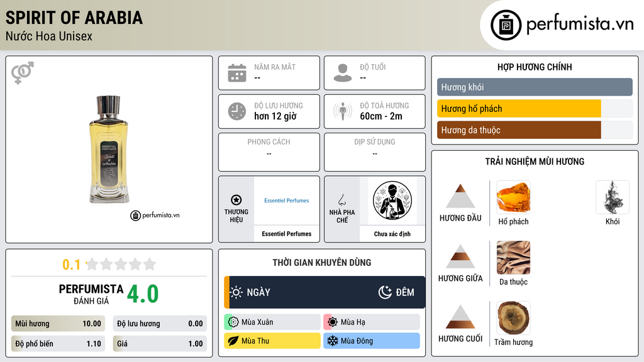Click the Essentiel Perfumes brand name label
Image resolution: width=644 pixels, height=362 pixels.
(x=286, y=234)
